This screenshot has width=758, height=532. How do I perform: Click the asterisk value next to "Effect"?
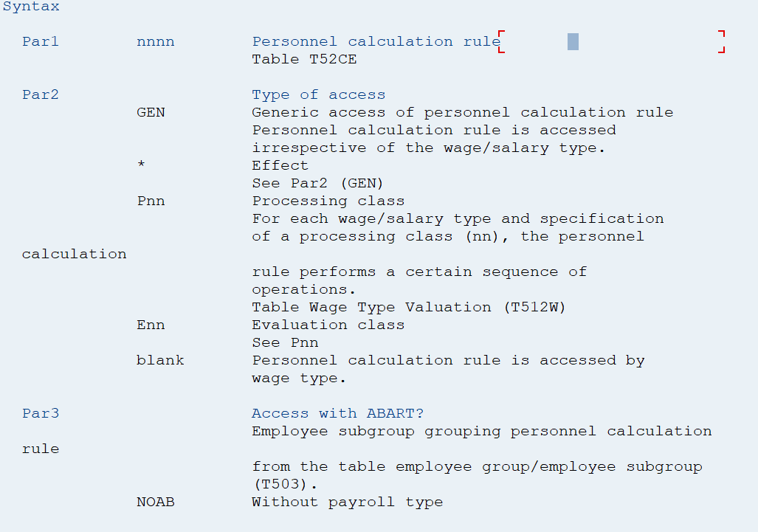141,165
